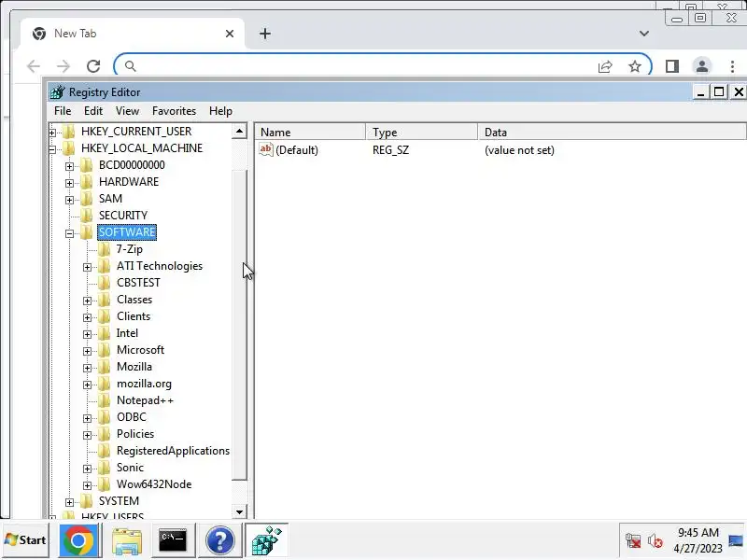Open Command Prompt taskbar icon
The height and width of the screenshot is (560, 747).
tap(173, 540)
